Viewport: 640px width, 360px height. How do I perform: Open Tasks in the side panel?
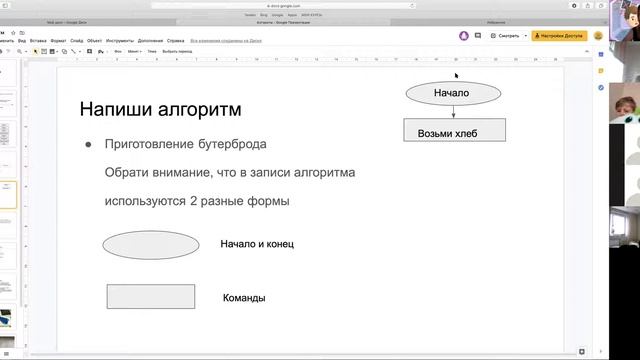pyautogui.click(x=601, y=88)
